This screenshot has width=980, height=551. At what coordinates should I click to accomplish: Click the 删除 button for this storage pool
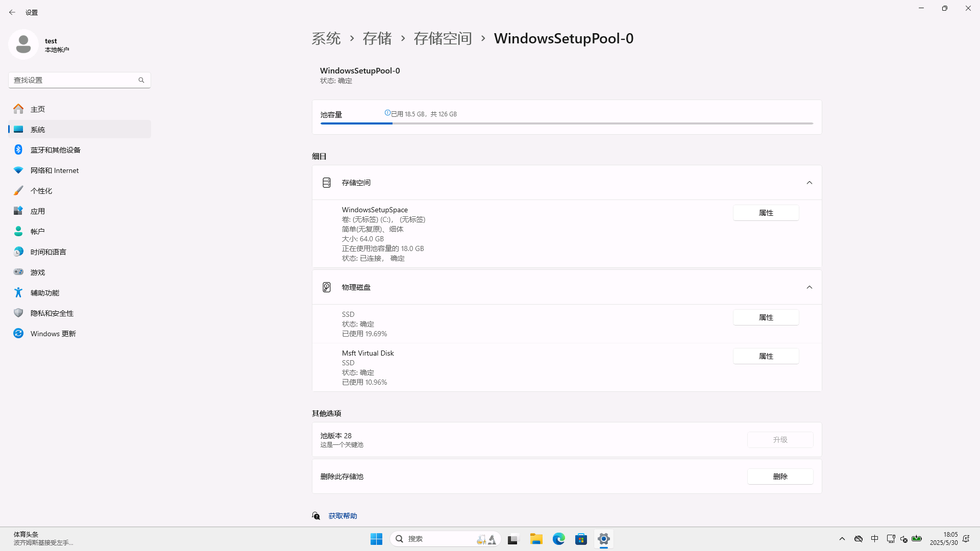780,477
